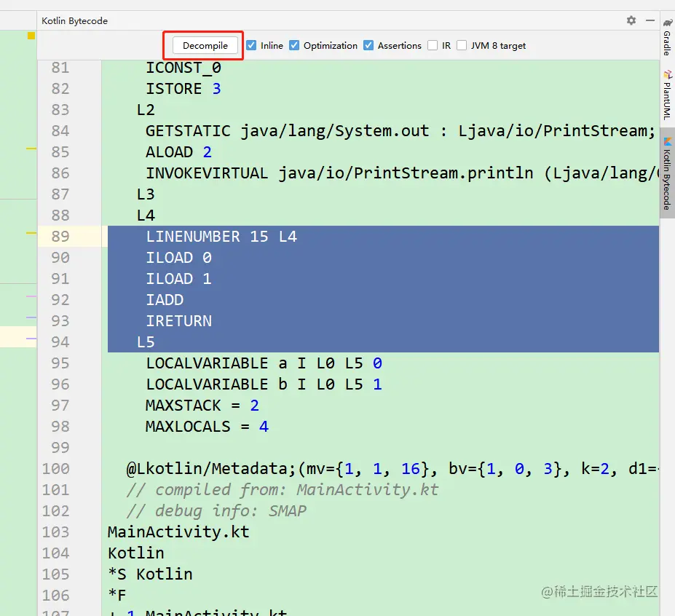The image size is (675, 616).
Task: Click the GETSTATIC java/lang/System.out line
Action: tap(400, 131)
